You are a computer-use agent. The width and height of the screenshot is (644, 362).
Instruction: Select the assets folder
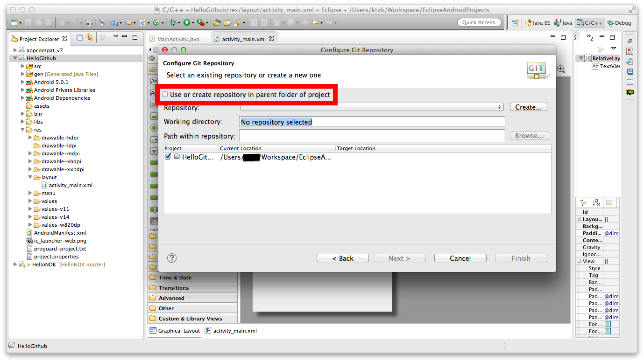pyautogui.click(x=38, y=106)
